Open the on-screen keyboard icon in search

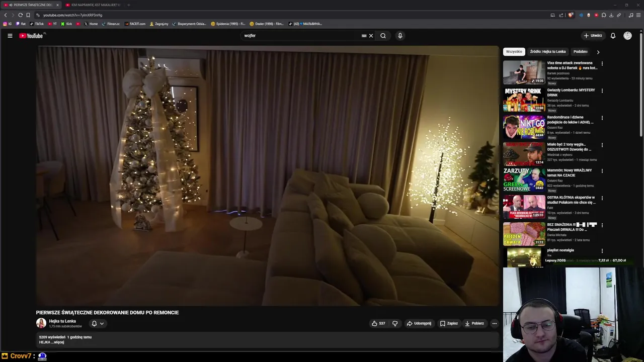click(x=364, y=36)
